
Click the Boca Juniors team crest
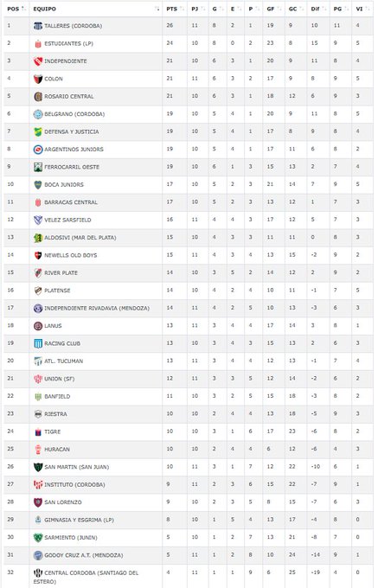38,184
